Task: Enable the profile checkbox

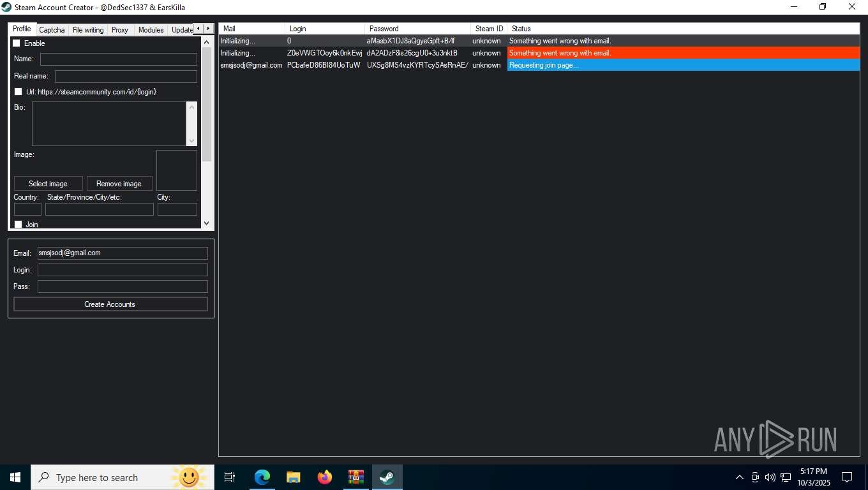Action: [x=17, y=43]
